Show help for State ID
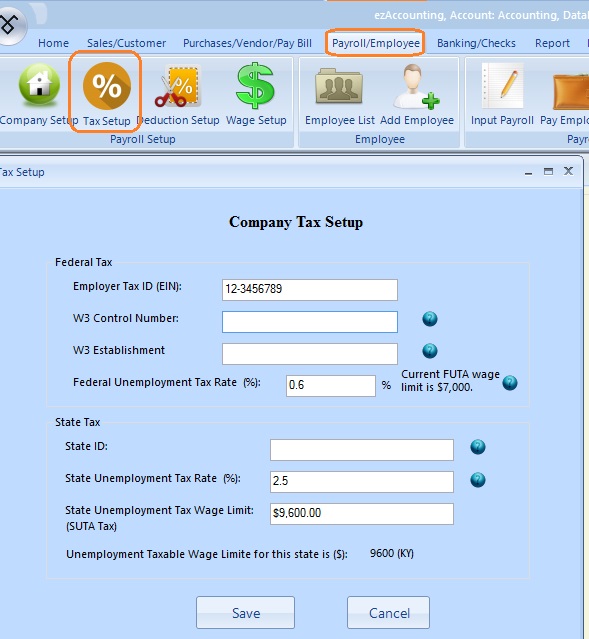This screenshot has height=639, width=589. click(478, 447)
